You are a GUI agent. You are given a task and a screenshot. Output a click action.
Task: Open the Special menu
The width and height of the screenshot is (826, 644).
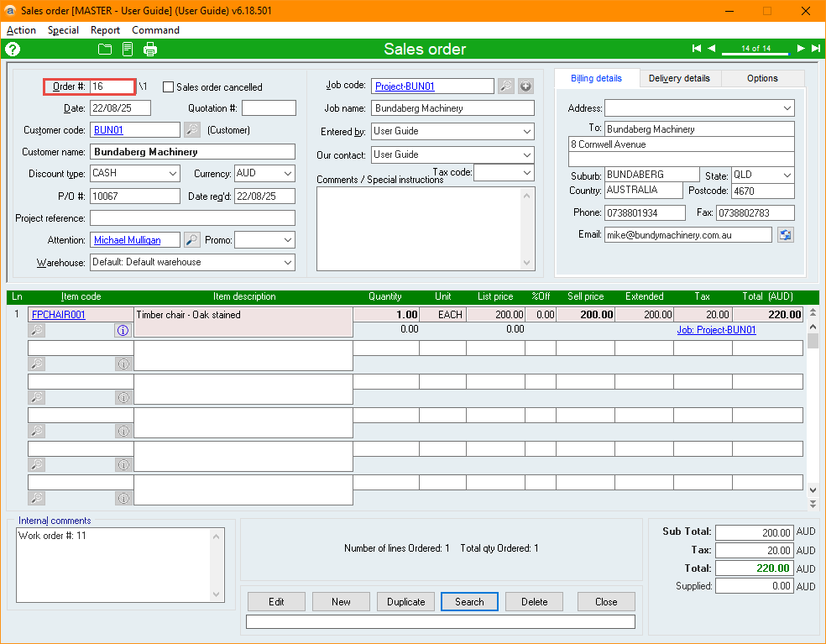(63, 30)
